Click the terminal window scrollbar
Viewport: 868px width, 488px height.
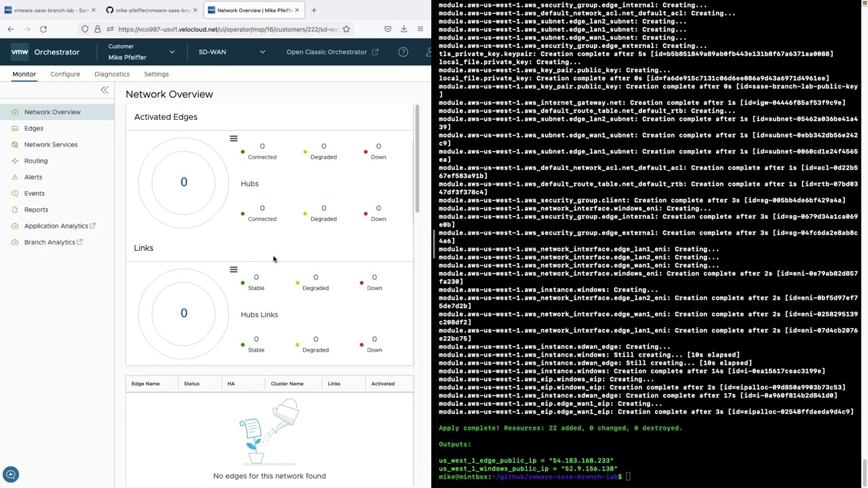(864, 471)
